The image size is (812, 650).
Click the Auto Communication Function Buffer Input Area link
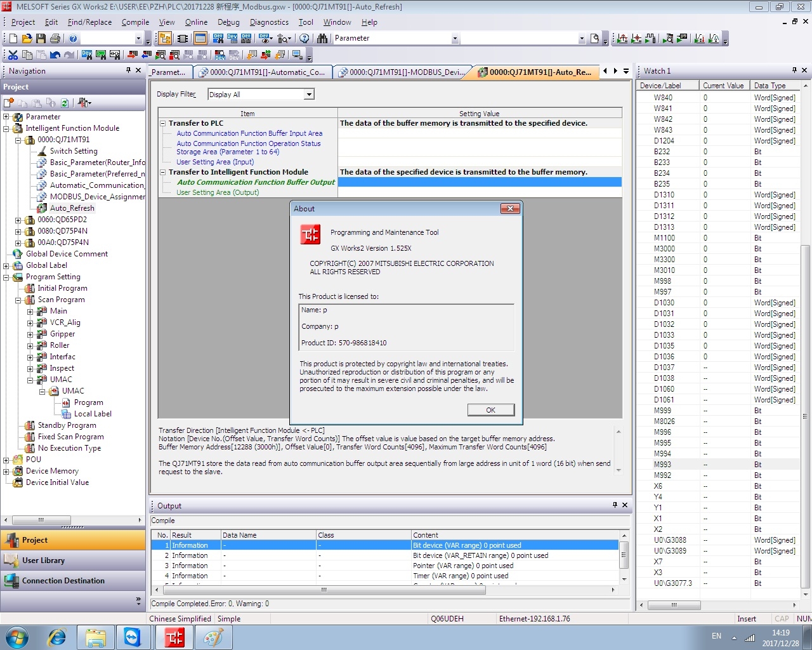coord(249,133)
